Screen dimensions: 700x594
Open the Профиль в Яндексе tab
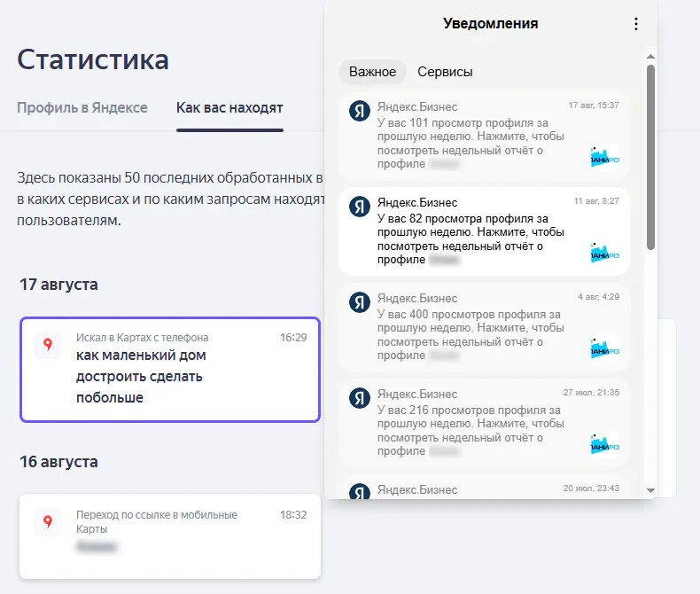pos(82,107)
